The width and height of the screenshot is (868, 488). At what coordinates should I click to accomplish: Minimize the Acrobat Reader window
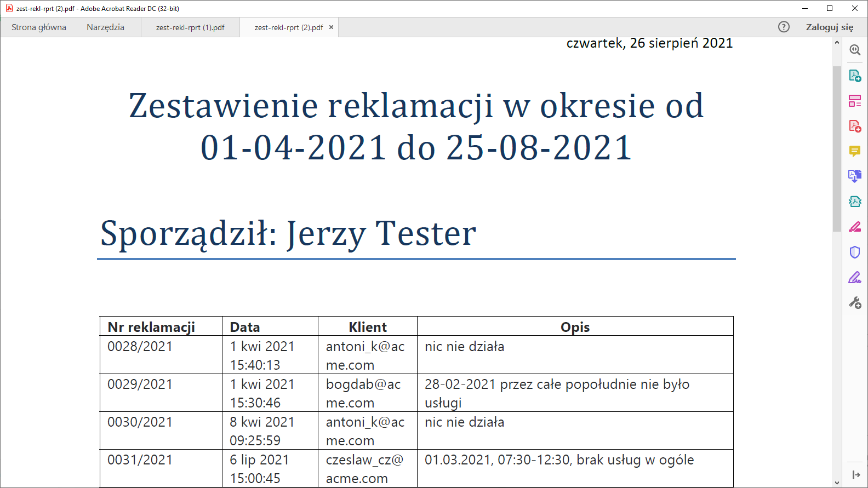(x=805, y=8)
